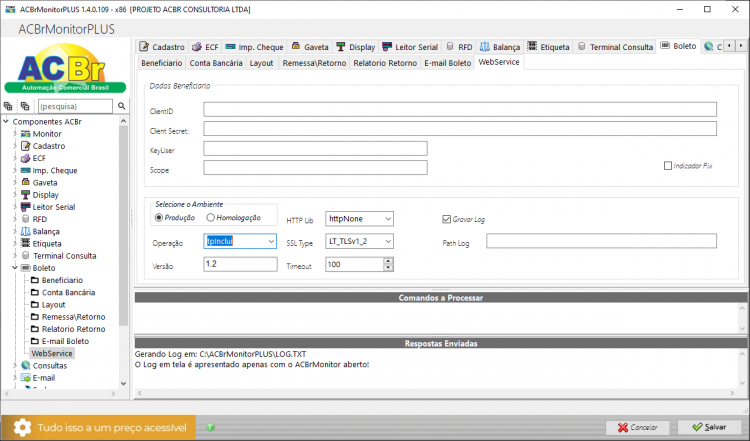Open the HTTP Lib dropdown
The width and height of the screenshot is (750, 441).
click(388, 219)
